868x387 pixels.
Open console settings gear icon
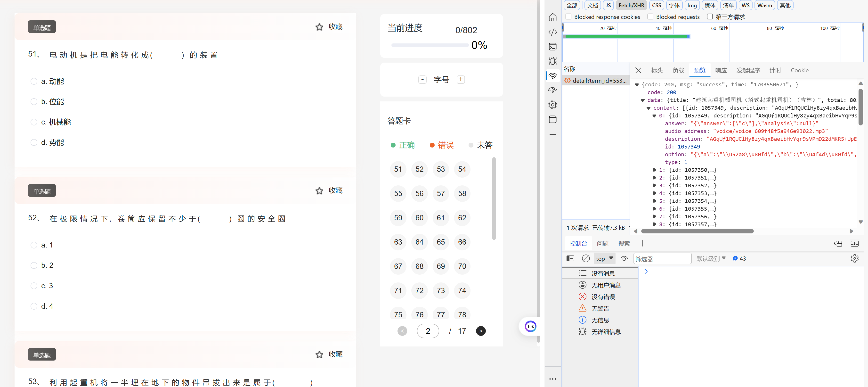tap(854, 259)
